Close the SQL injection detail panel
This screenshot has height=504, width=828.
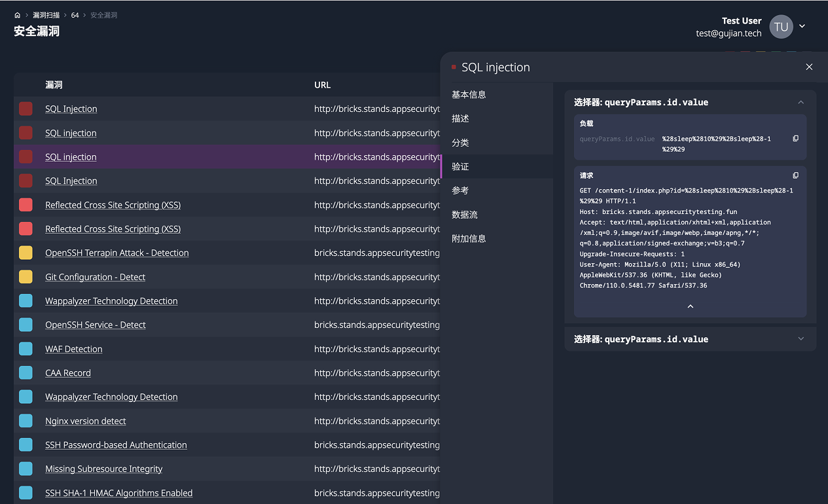pyautogui.click(x=809, y=67)
